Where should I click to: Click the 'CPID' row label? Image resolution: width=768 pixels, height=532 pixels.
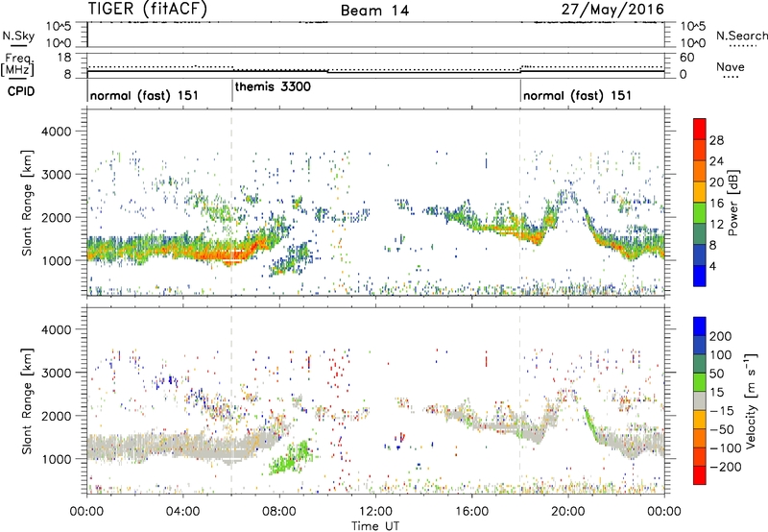click(x=21, y=91)
